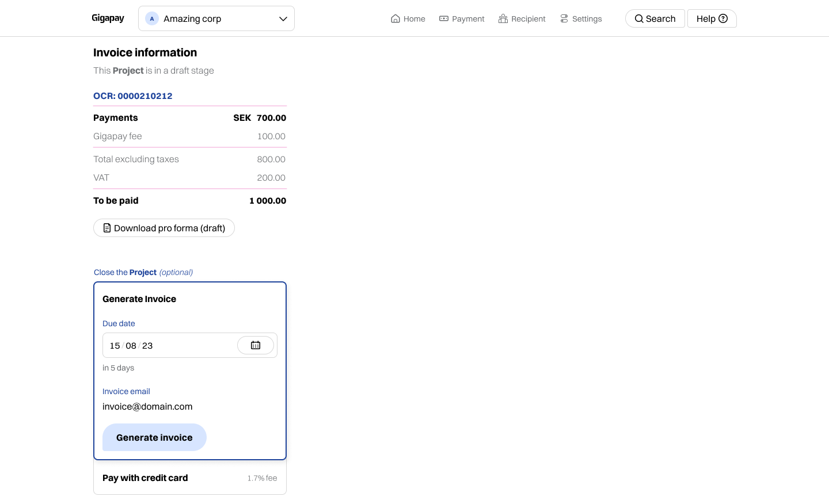Screen dimensions: 829x504
Task: Click the Search magnifier icon
Action: point(639,18)
